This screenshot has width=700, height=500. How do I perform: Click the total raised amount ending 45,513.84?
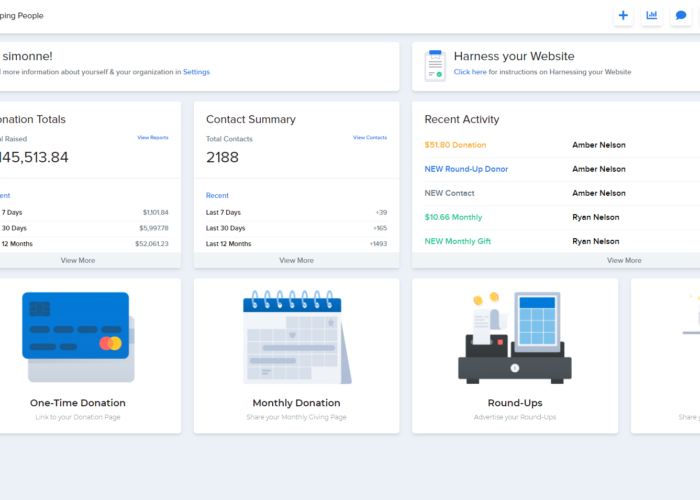click(33, 157)
